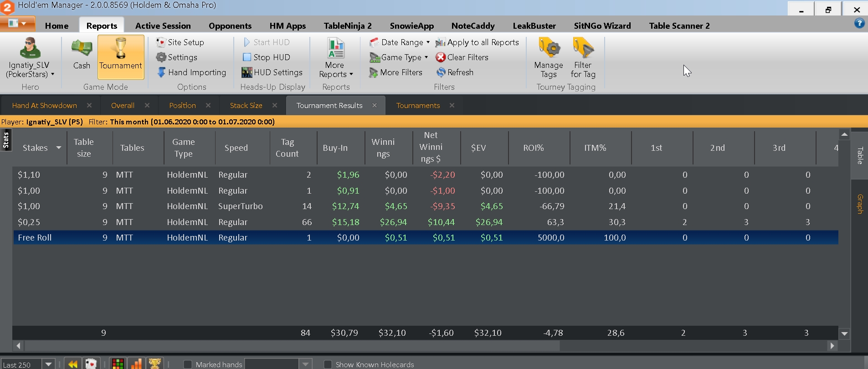The image size is (868, 369).
Task: Click the colored grid matrix icon
Action: tap(118, 364)
